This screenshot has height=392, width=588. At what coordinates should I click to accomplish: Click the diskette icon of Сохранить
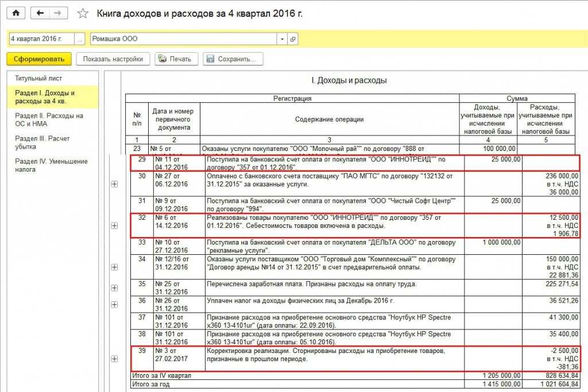point(210,59)
